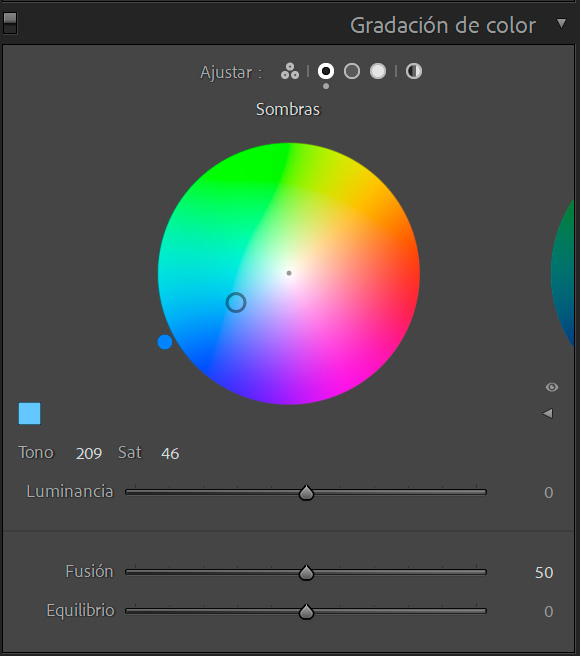The width and height of the screenshot is (580, 656).
Task: Click the blue hue handle outside wheel
Action: pos(165,342)
